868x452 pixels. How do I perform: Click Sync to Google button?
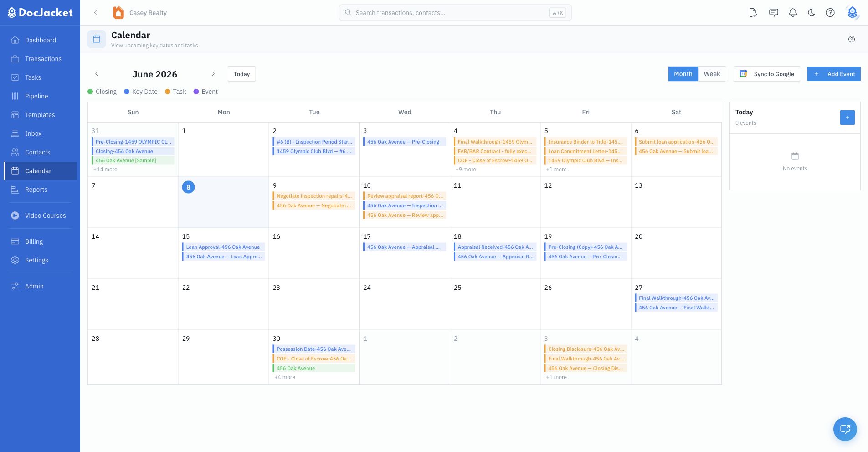[767, 74]
